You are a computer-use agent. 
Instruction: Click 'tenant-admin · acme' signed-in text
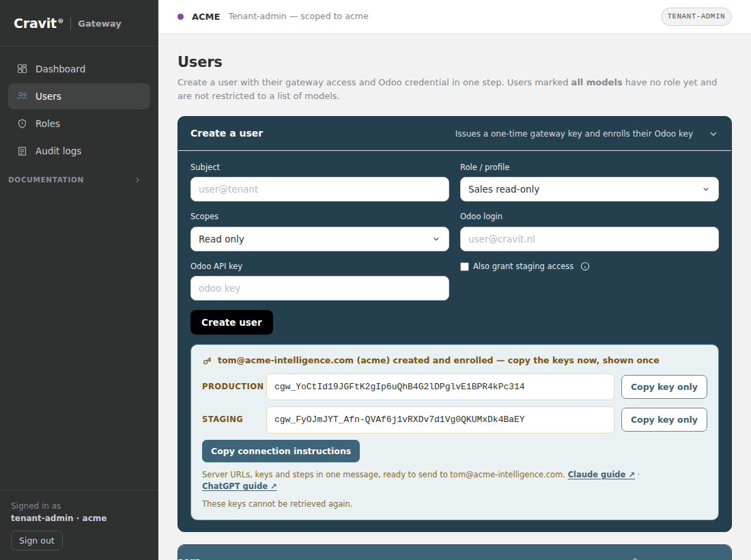tap(59, 518)
